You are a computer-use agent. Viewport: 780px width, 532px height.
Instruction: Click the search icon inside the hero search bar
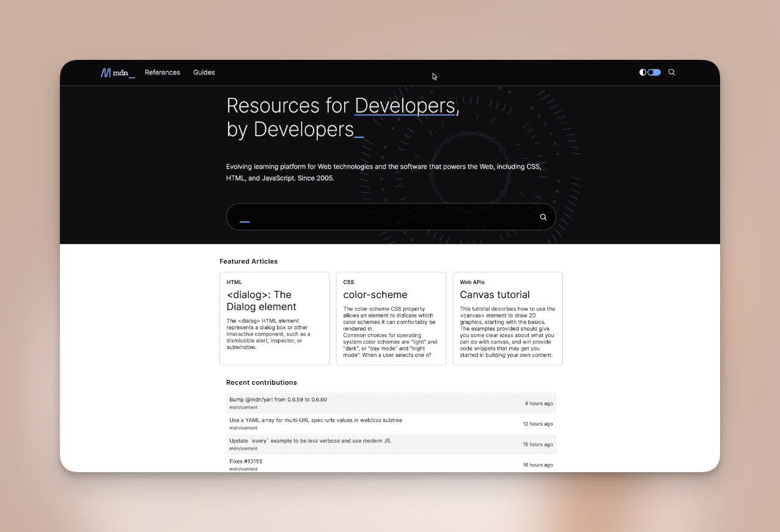[543, 217]
